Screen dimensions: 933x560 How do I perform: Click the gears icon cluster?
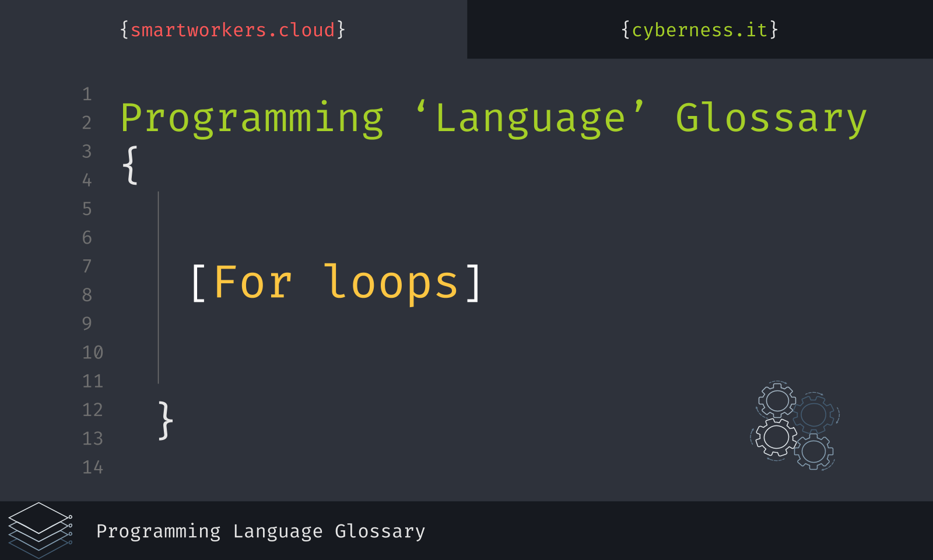click(795, 425)
